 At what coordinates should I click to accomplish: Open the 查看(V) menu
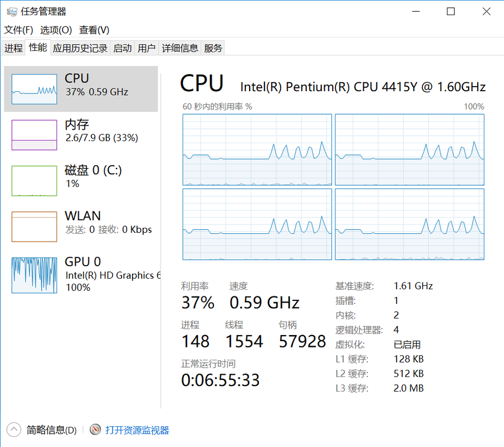tap(94, 30)
